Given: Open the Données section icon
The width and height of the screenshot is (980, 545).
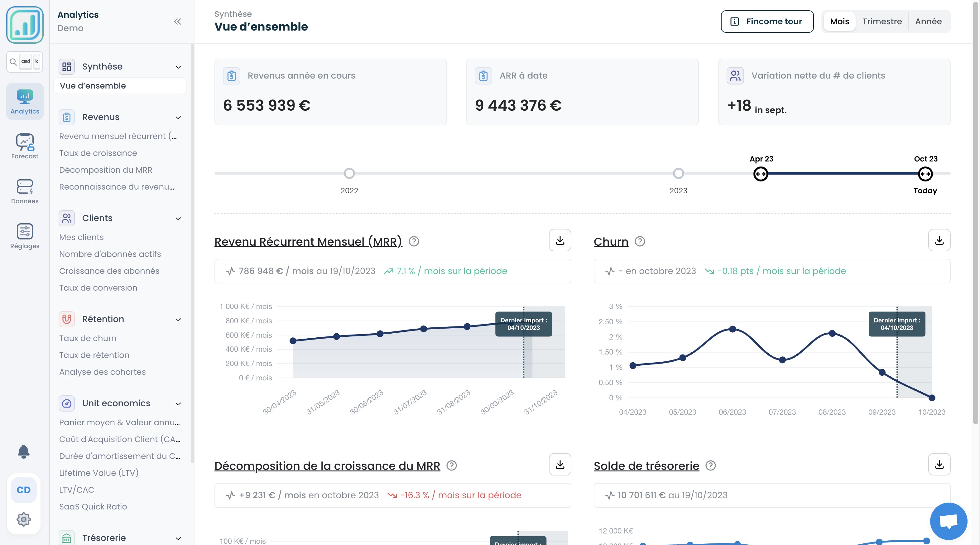Looking at the screenshot, I should click(25, 191).
